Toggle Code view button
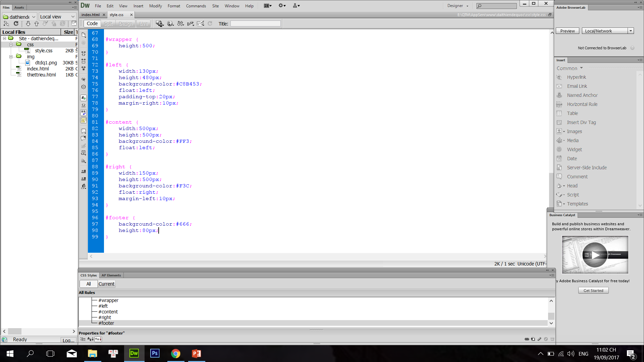644x362 pixels. tap(92, 23)
